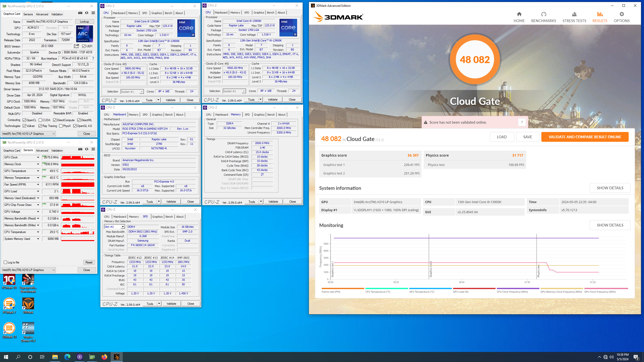644x362 pixels.
Task: Toggle CUDA checkbox in GPU-Z
Action: pos(40,120)
